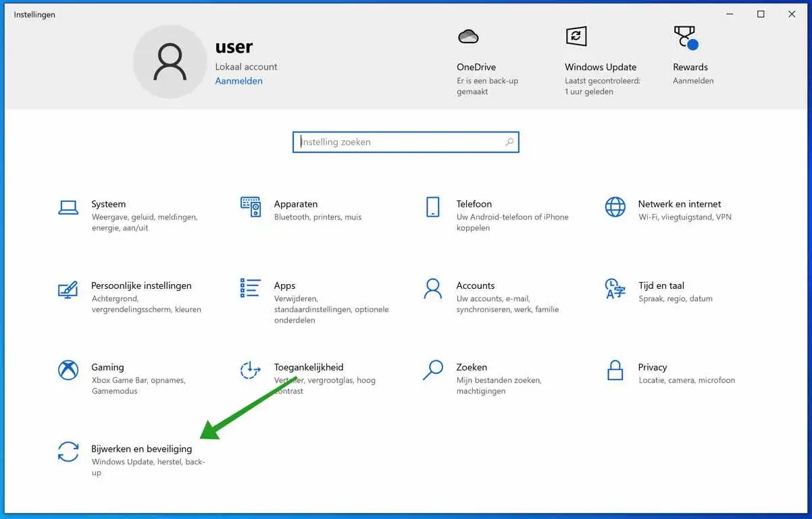Open the Privacy padlock icon
Image resolution: width=812 pixels, height=519 pixels.
615,370
